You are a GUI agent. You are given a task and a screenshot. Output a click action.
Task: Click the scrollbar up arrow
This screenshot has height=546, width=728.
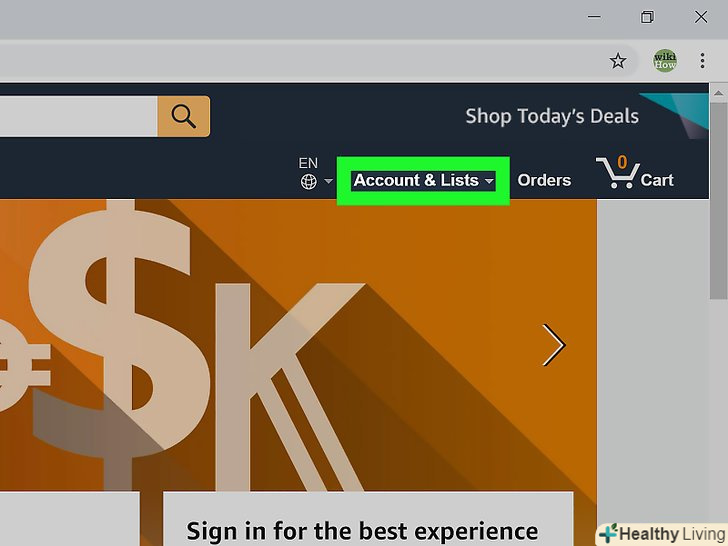tap(718, 93)
